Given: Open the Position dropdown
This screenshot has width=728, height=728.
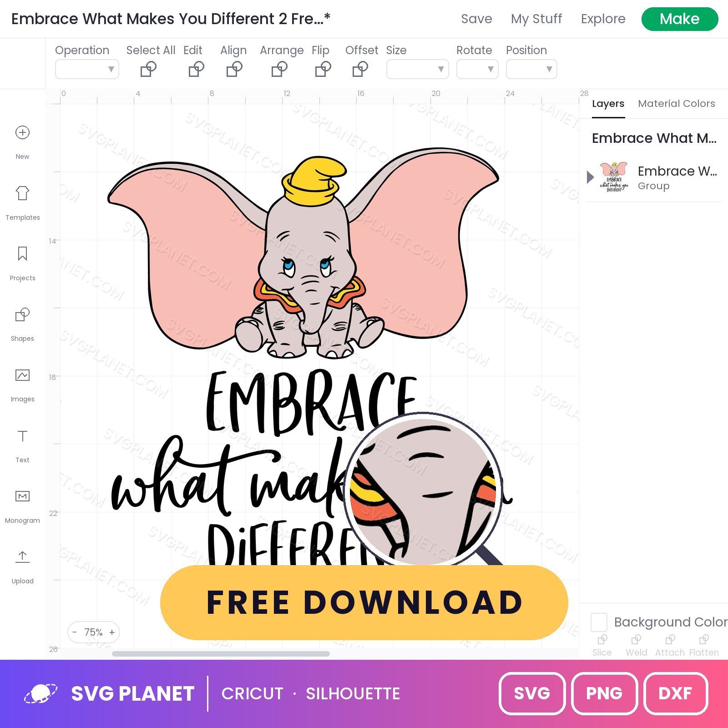Looking at the screenshot, I should coord(531,69).
